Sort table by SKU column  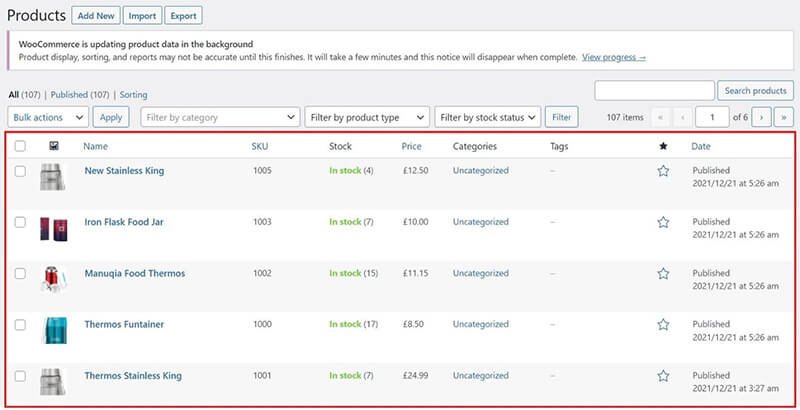260,146
